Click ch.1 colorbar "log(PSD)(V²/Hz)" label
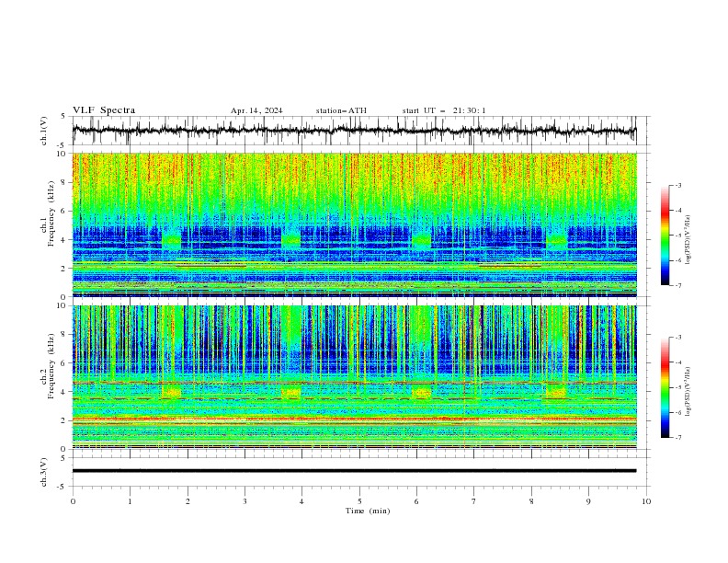728x563 pixels. tap(688, 240)
